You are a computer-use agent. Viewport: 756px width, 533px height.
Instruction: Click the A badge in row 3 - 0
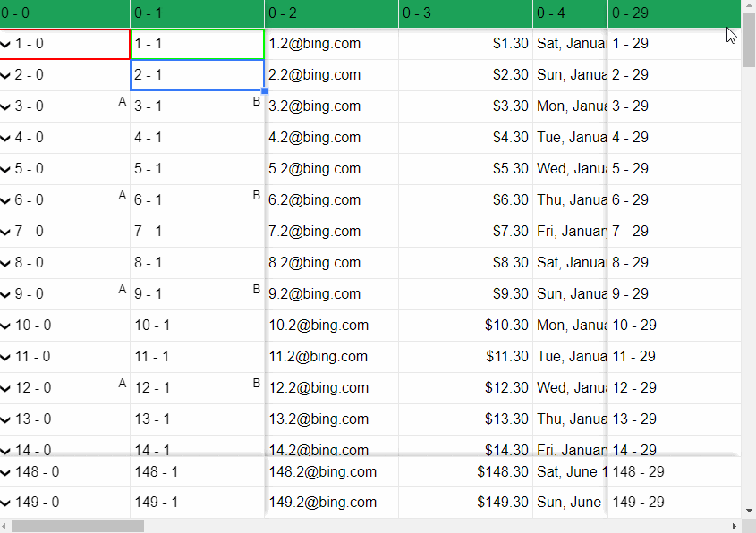tap(123, 101)
